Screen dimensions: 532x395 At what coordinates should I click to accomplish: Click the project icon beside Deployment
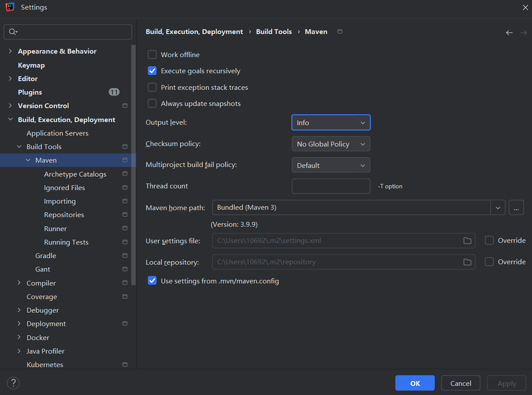pos(125,323)
